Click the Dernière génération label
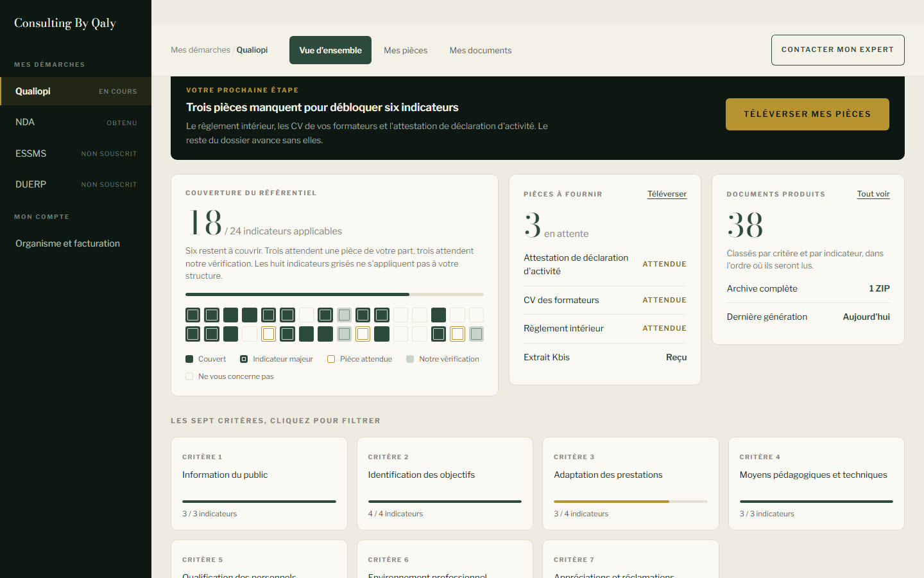The width and height of the screenshot is (924, 578). 767,317
